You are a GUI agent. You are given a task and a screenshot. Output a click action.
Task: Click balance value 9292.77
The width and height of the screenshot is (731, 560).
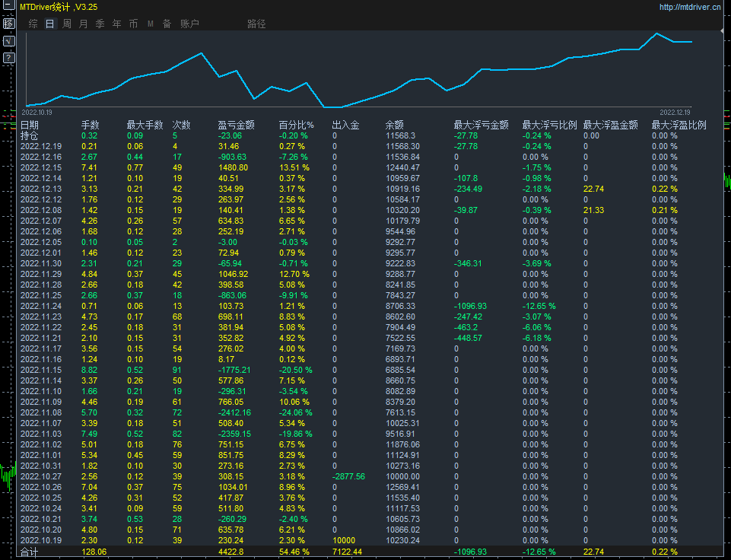(x=400, y=243)
